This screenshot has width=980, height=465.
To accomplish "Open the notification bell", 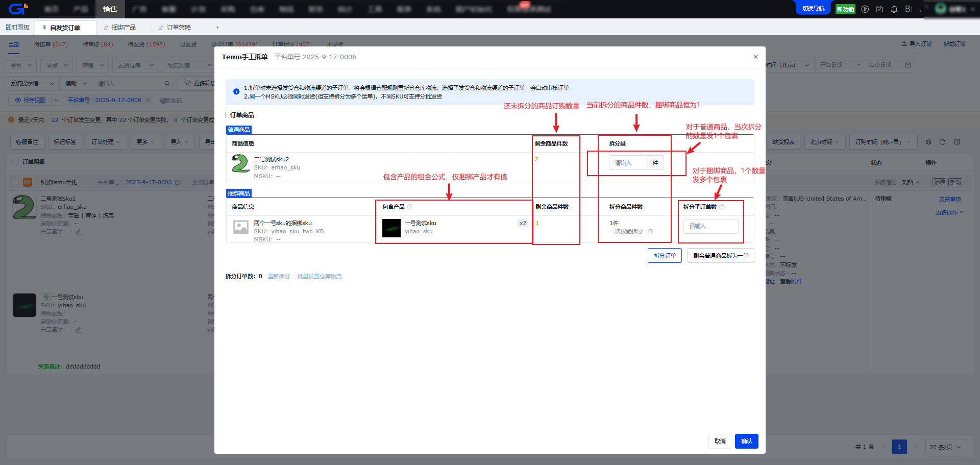I will pyautogui.click(x=894, y=9).
